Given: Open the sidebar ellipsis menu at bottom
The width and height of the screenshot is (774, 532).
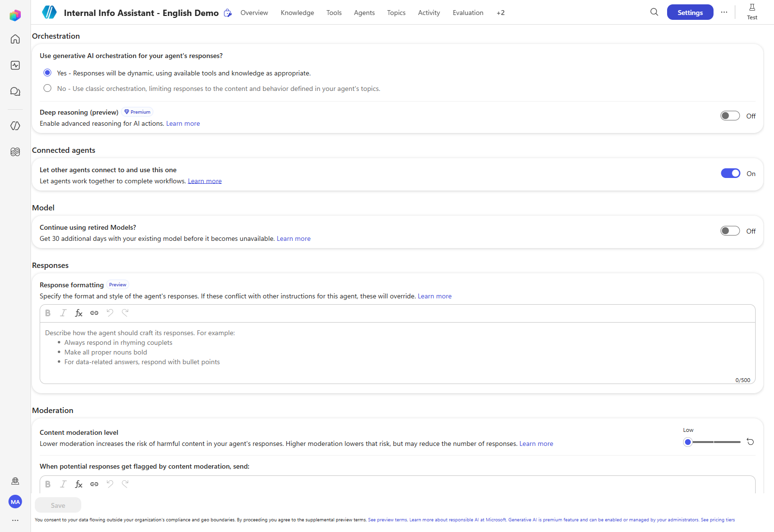Looking at the screenshot, I should tap(15, 520).
